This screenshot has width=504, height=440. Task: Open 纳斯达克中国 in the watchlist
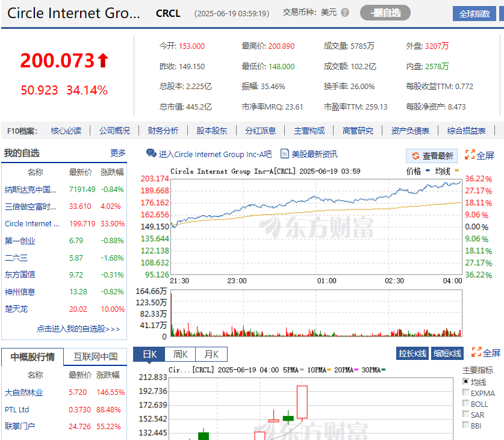point(30,190)
